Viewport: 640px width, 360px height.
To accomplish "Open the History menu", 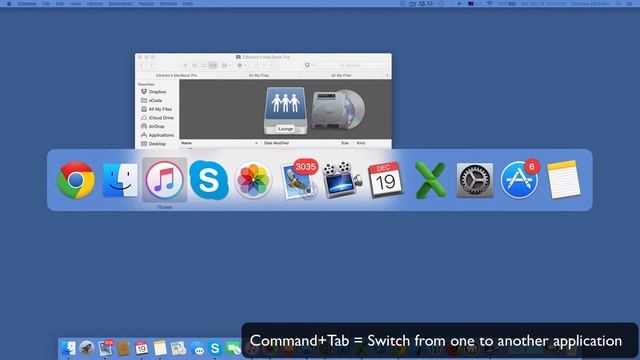I will [x=94, y=4].
